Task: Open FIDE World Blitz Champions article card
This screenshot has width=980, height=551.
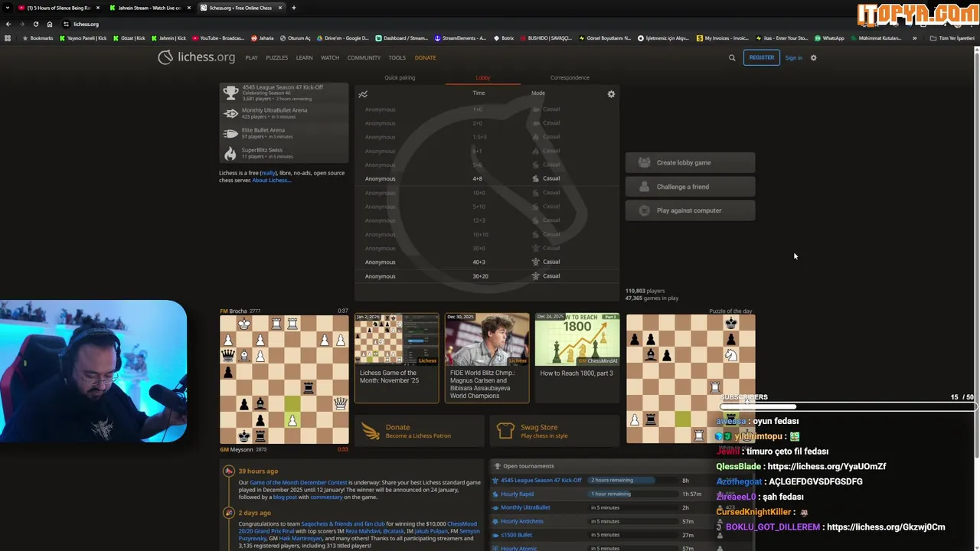Action: tap(487, 357)
